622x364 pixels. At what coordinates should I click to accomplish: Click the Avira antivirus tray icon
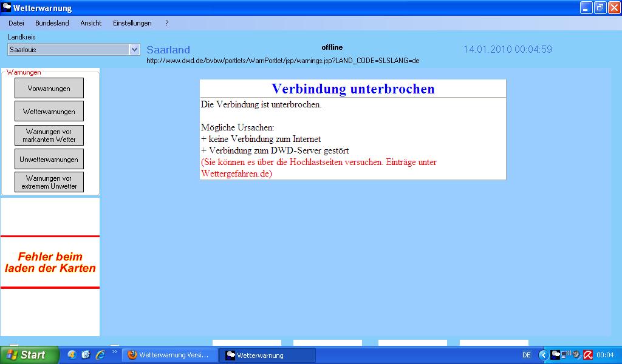point(588,355)
